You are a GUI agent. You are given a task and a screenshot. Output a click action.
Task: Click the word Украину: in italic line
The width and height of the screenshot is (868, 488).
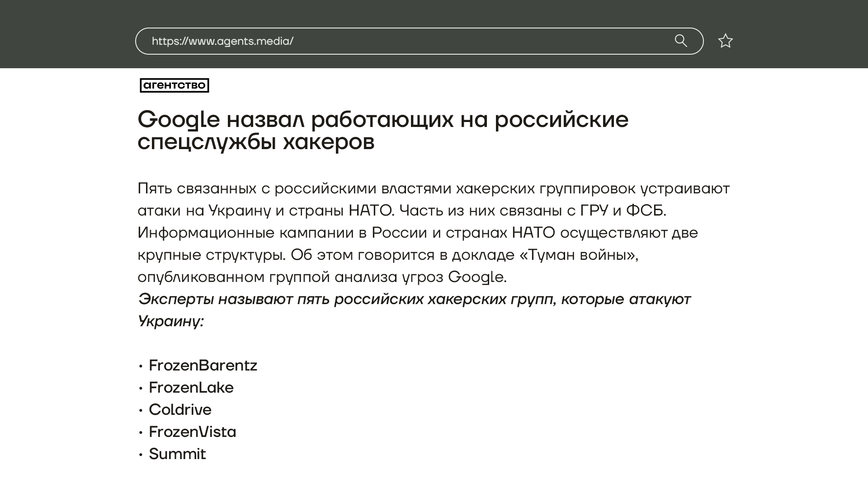point(171,321)
